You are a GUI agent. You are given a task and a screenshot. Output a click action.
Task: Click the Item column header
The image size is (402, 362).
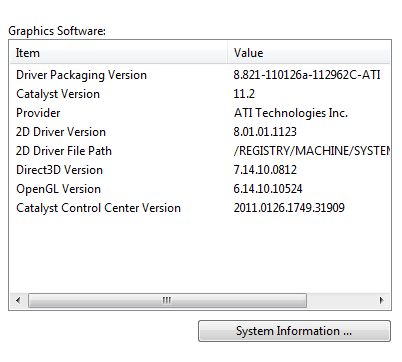coord(119,53)
